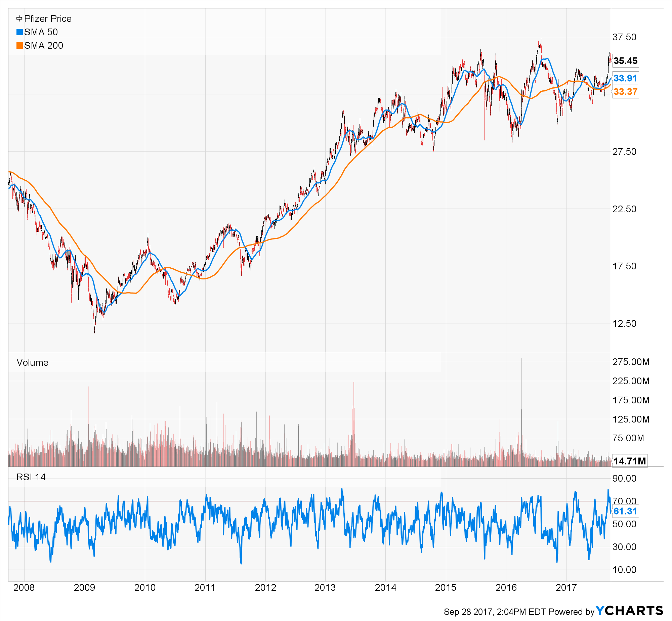Click the tallest 2016 volume spike bar
This screenshot has height=621, width=672.
tap(521, 412)
